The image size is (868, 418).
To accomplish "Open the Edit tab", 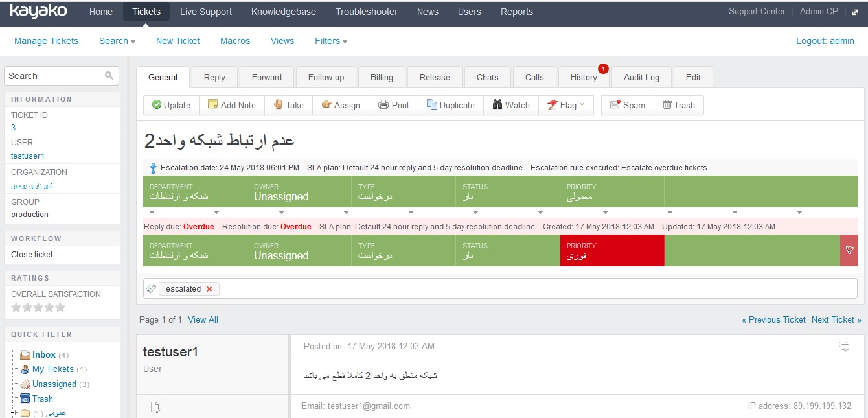I will tap(693, 77).
